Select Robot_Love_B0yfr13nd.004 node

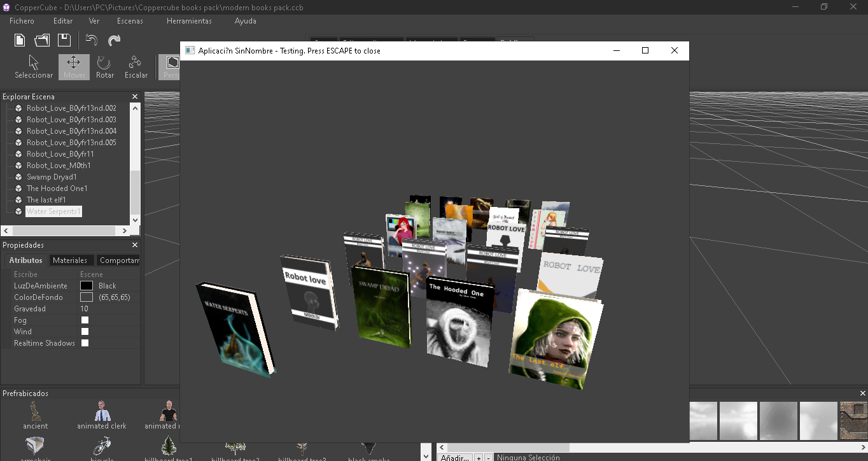(x=71, y=131)
